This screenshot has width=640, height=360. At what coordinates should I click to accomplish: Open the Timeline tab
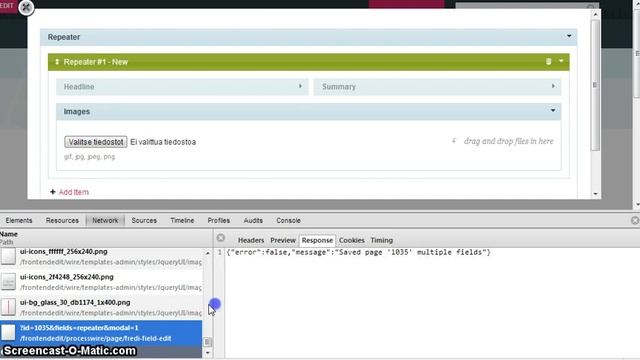pos(182,220)
